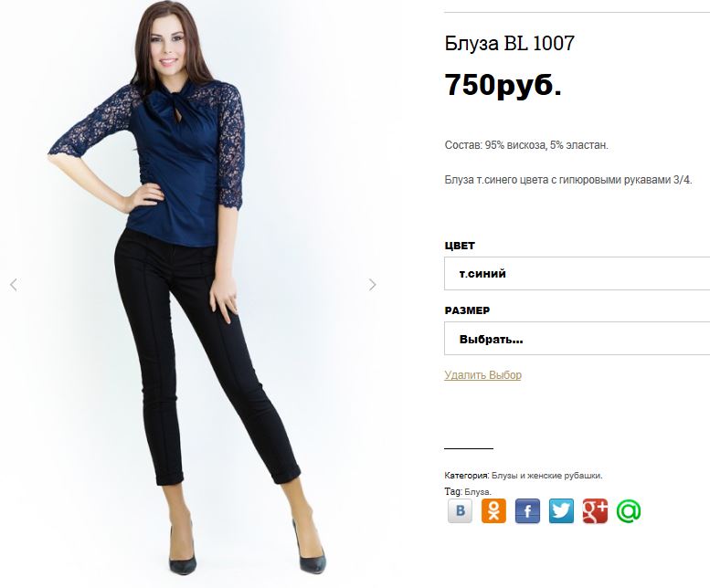Go to previous product photo arrow
Screen dimensions: 710x588
[14, 285]
